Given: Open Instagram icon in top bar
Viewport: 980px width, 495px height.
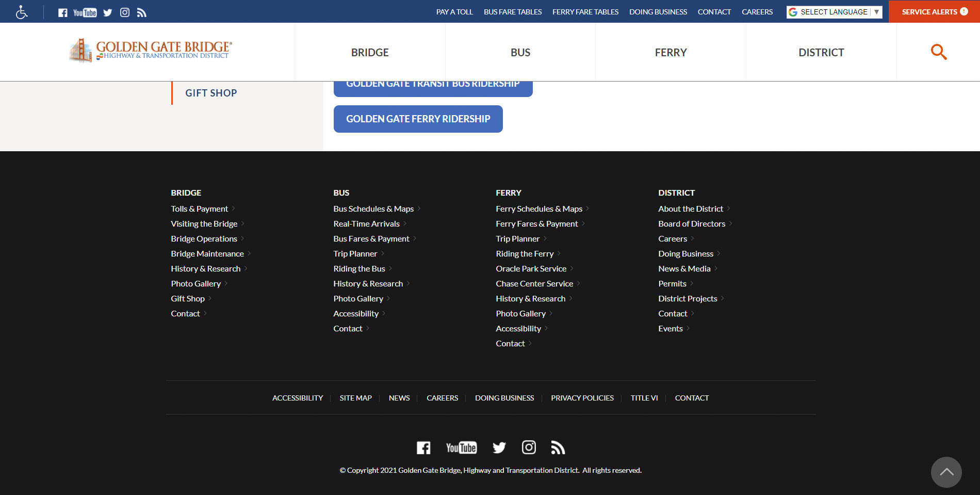Looking at the screenshot, I should pyautogui.click(x=125, y=12).
